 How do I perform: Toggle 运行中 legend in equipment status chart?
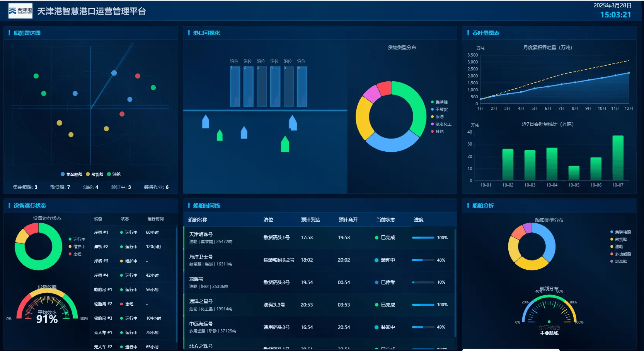point(77,240)
